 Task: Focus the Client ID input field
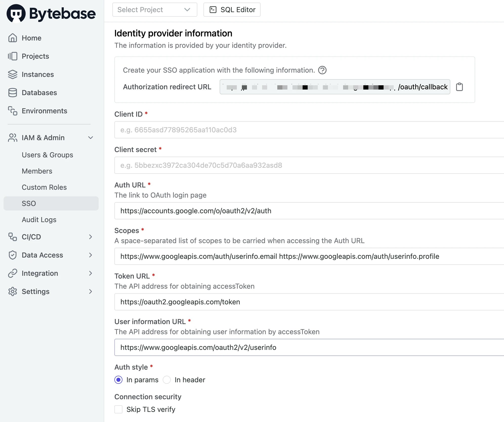tap(309, 130)
